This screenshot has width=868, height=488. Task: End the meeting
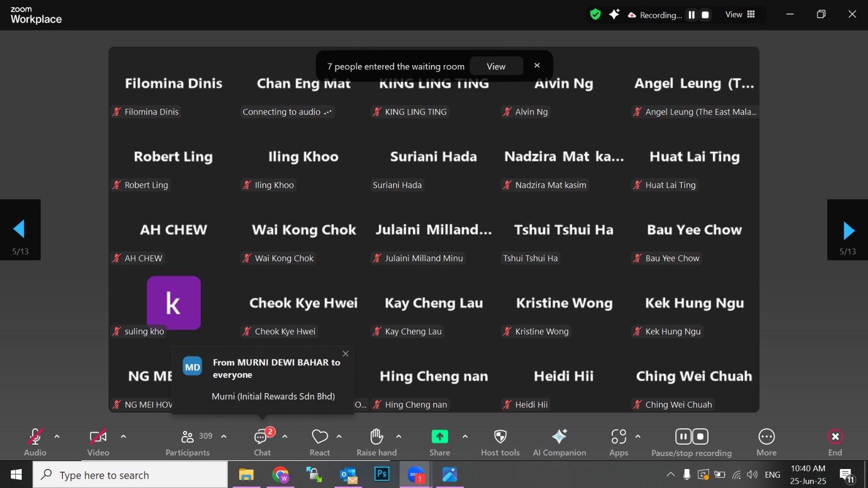click(x=835, y=442)
